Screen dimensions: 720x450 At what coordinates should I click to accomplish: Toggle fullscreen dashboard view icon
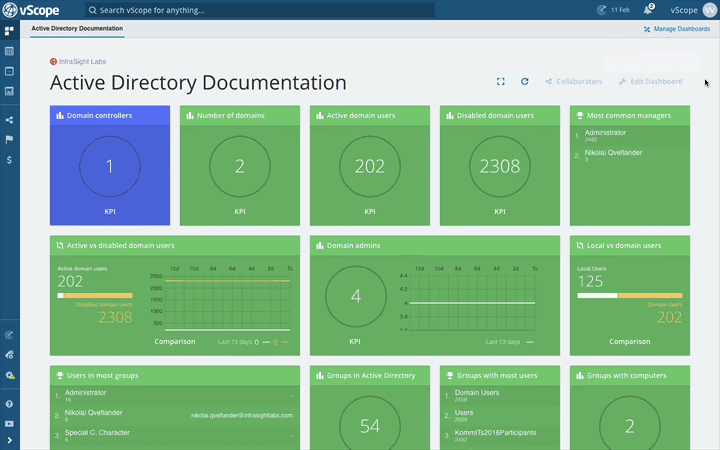tap(501, 81)
